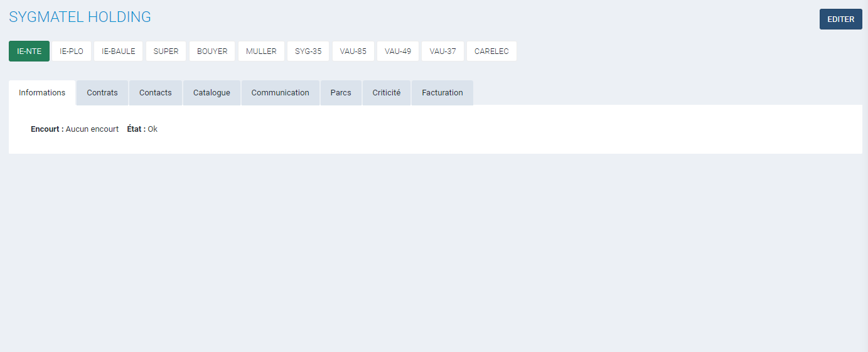Open the Informations tab

coord(42,93)
